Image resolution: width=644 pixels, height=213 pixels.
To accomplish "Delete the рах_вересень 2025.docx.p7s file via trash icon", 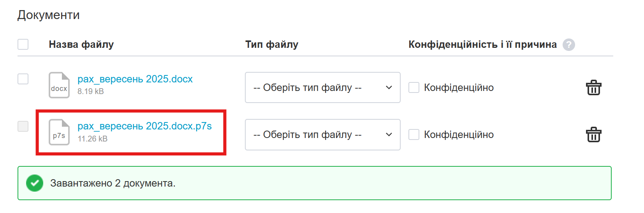I will point(593,135).
